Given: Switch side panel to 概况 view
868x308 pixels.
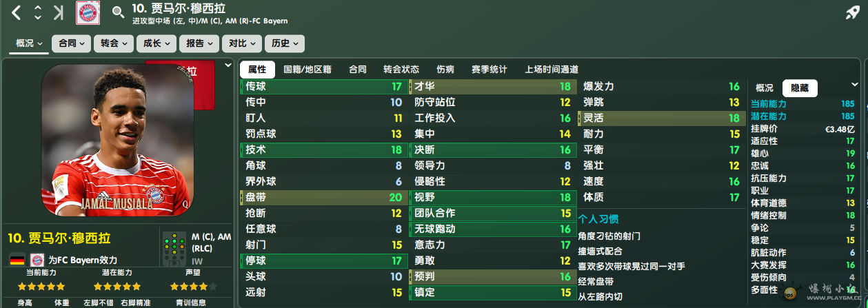Looking at the screenshot, I should (x=765, y=88).
